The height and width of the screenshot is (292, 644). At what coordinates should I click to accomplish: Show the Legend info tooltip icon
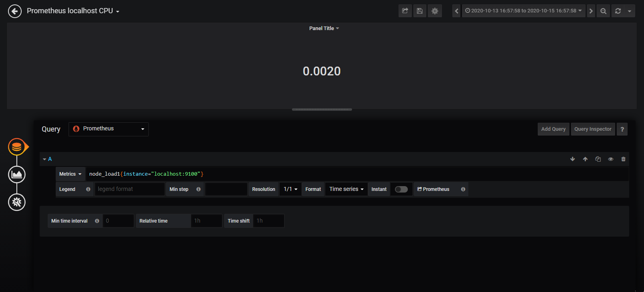click(x=88, y=189)
